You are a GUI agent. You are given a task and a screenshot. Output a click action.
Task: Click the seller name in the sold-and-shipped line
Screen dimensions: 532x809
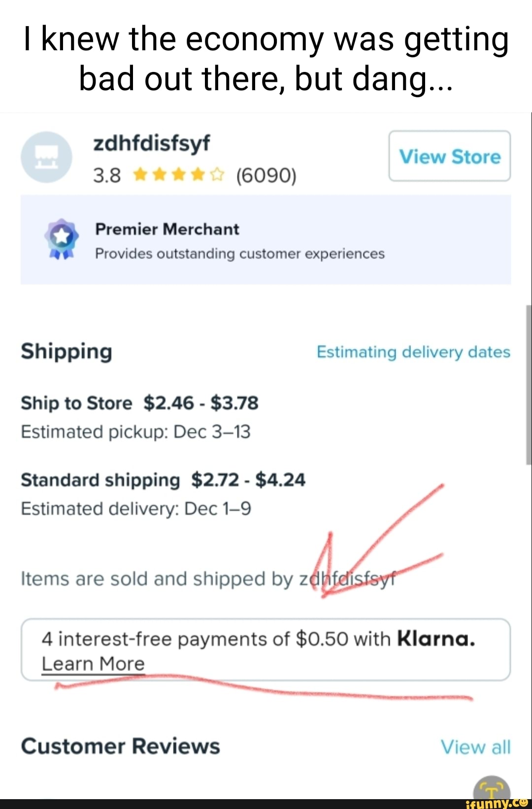[x=347, y=579]
